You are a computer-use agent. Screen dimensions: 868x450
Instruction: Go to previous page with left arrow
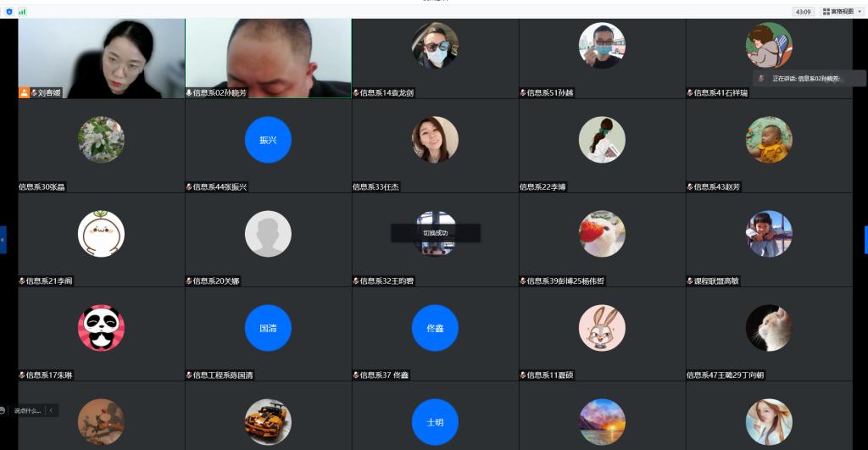3,240
